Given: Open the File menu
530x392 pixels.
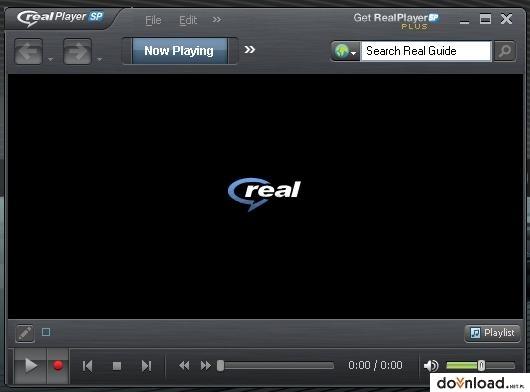Looking at the screenshot, I should [153, 20].
